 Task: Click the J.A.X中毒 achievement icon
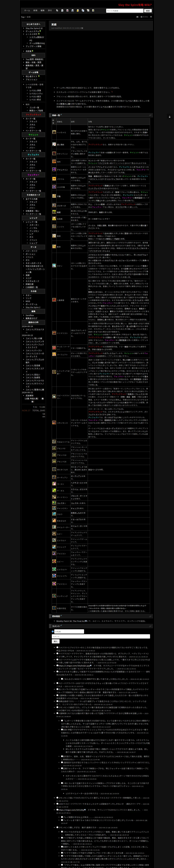(54, 187)
